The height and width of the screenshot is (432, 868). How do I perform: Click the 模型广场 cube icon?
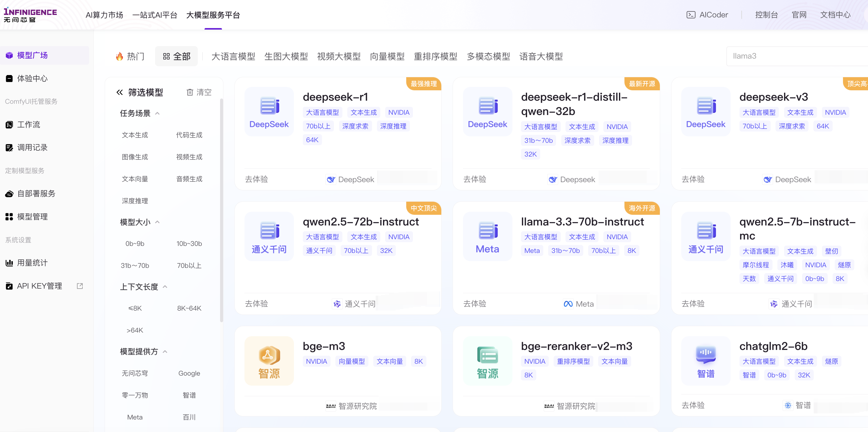click(x=9, y=55)
